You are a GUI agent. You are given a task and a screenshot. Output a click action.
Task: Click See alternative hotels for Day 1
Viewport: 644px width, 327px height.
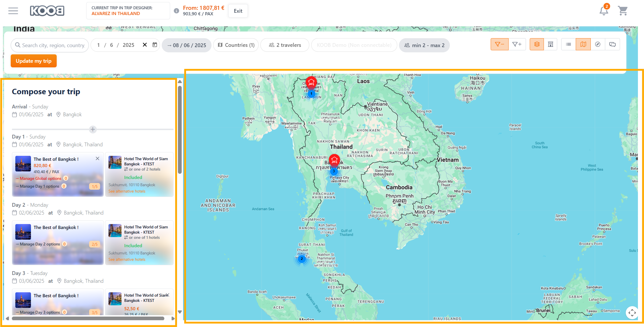127,191
